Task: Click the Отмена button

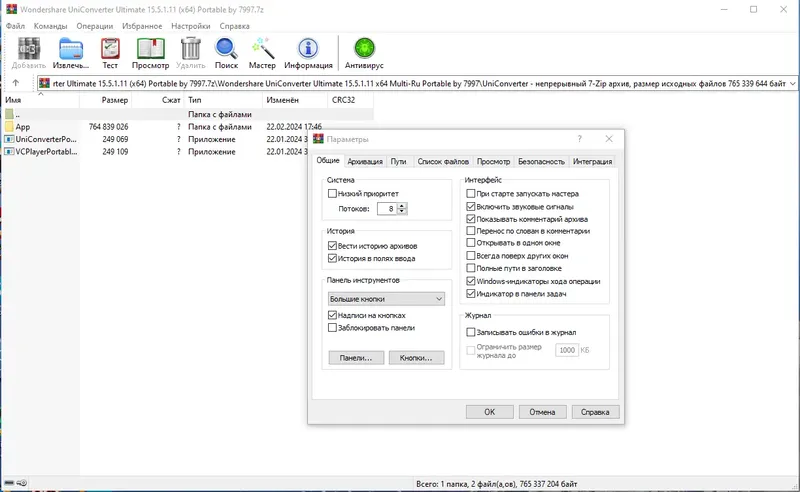Action: 542,412
